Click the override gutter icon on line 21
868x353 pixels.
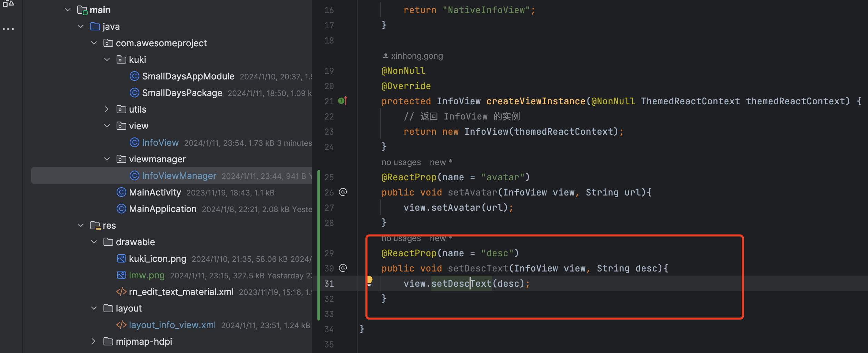(x=343, y=101)
